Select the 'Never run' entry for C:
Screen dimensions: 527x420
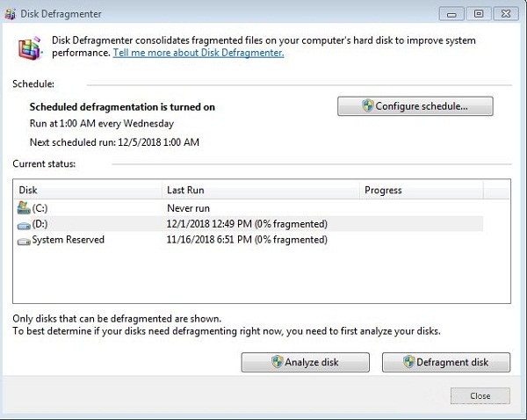[x=189, y=208]
